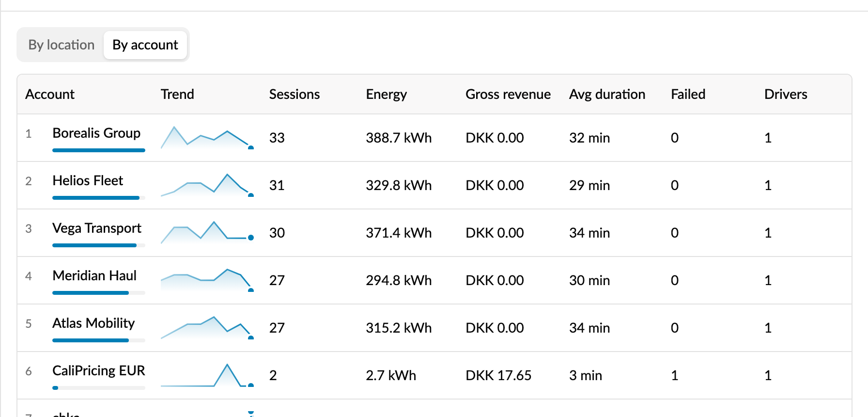Sort by the Energy column header

(x=387, y=94)
